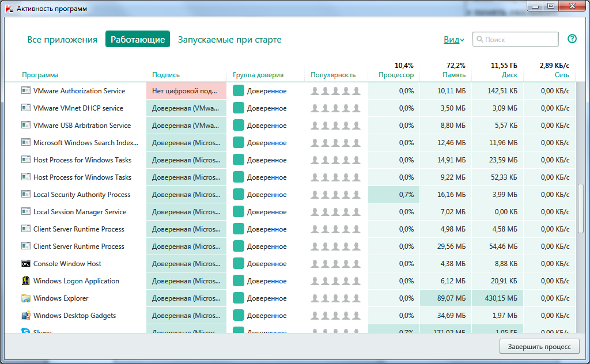This screenshot has width=590, height=364.
Task: Click the magnifier icon in search box
Action: [x=479, y=40]
